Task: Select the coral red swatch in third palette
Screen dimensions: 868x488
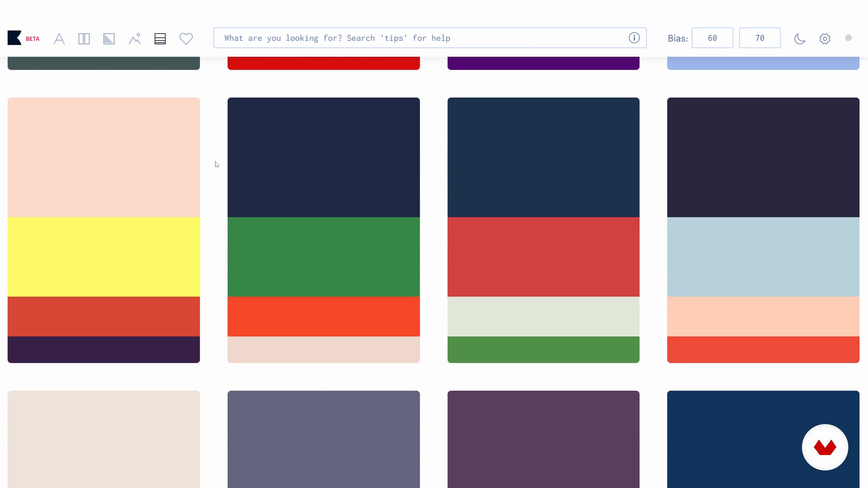Action: click(543, 257)
